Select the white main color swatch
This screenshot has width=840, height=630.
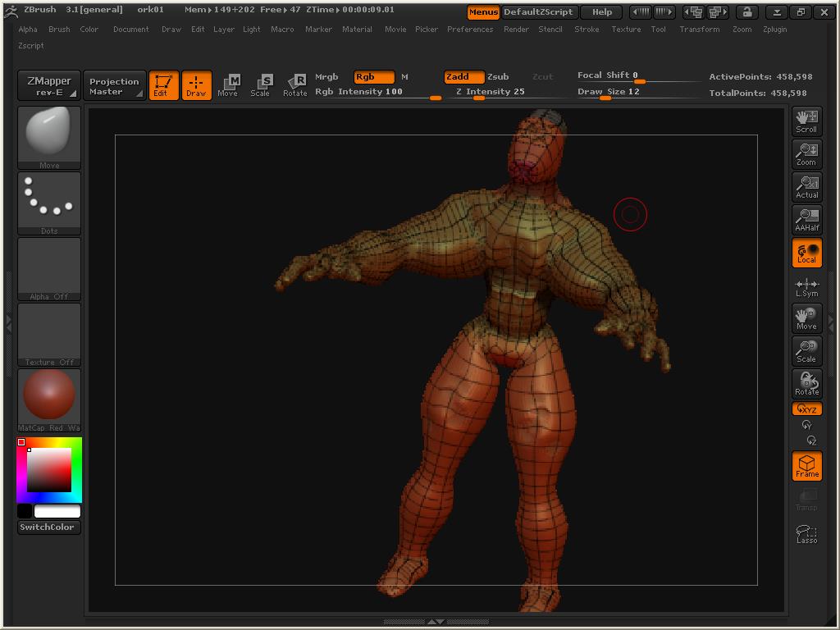click(57, 511)
